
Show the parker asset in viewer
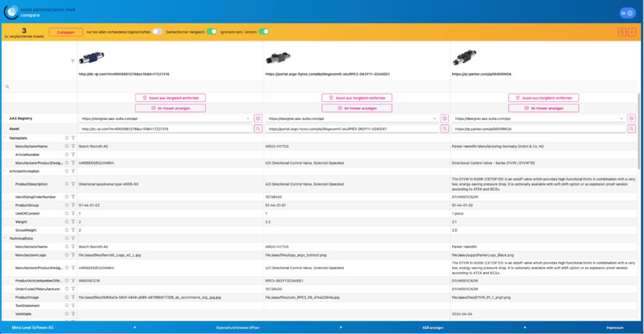click(x=544, y=108)
